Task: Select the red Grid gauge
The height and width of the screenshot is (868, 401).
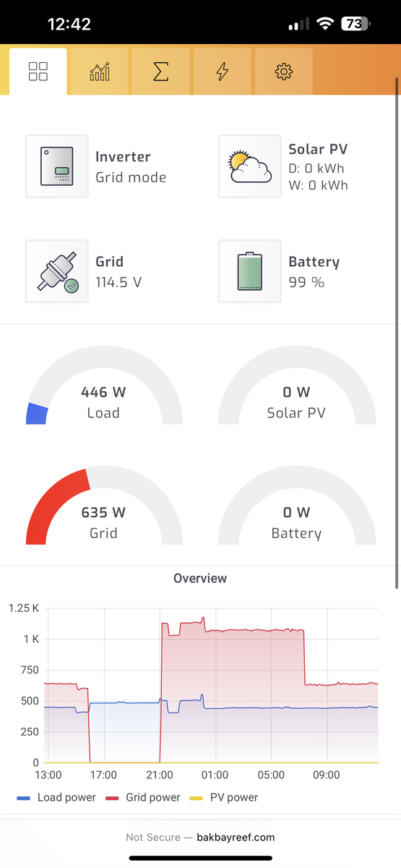Action: [104, 509]
